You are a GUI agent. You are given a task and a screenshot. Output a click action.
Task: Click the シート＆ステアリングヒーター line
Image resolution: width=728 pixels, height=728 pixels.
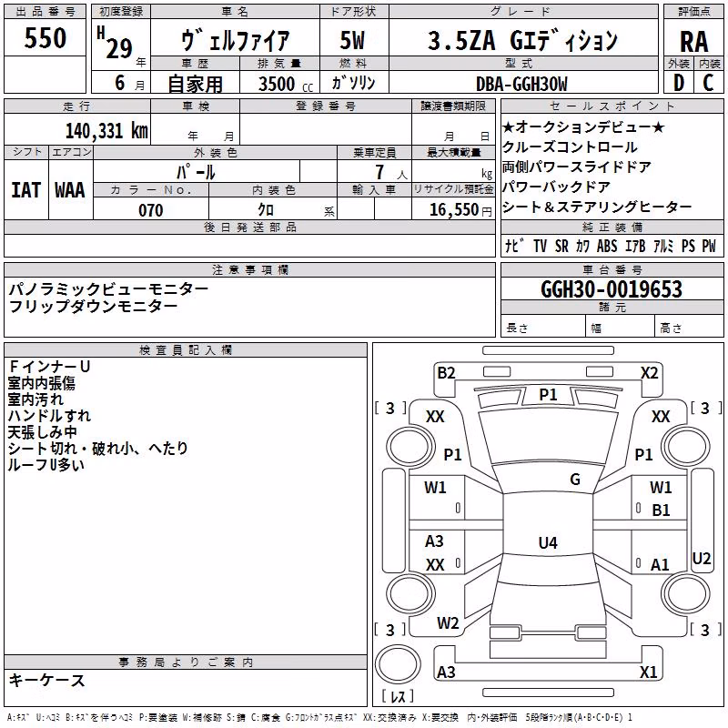(597, 207)
